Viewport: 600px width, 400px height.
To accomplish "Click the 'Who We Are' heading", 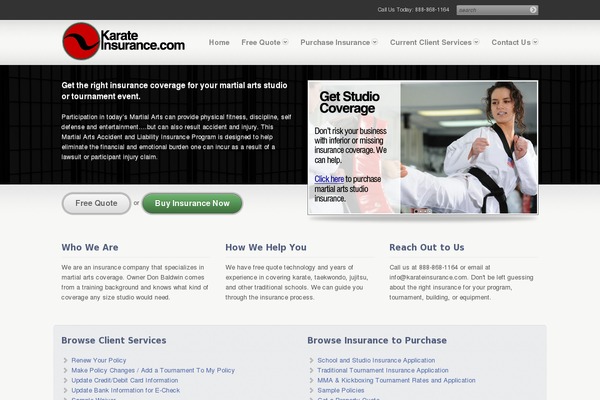I will pyautogui.click(x=90, y=247).
